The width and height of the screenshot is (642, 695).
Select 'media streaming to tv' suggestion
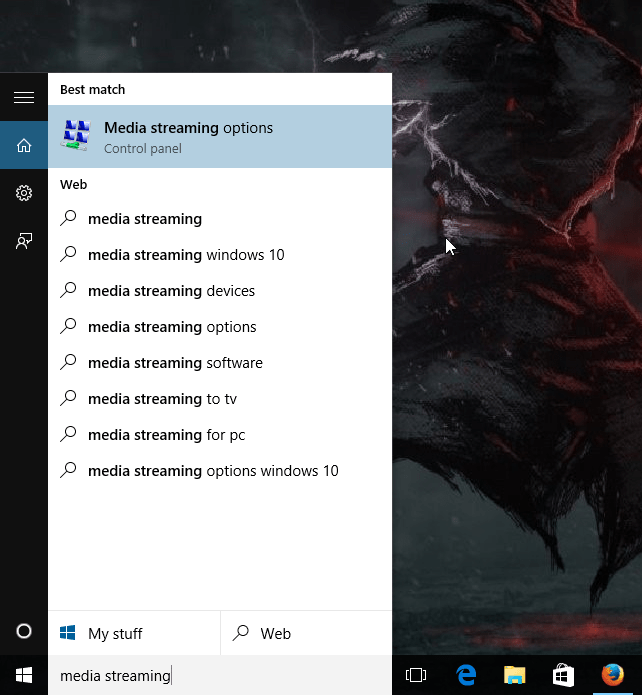pos(162,399)
